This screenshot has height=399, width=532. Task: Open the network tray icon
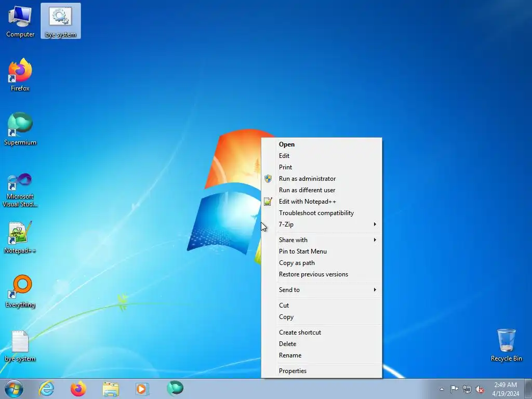click(467, 389)
